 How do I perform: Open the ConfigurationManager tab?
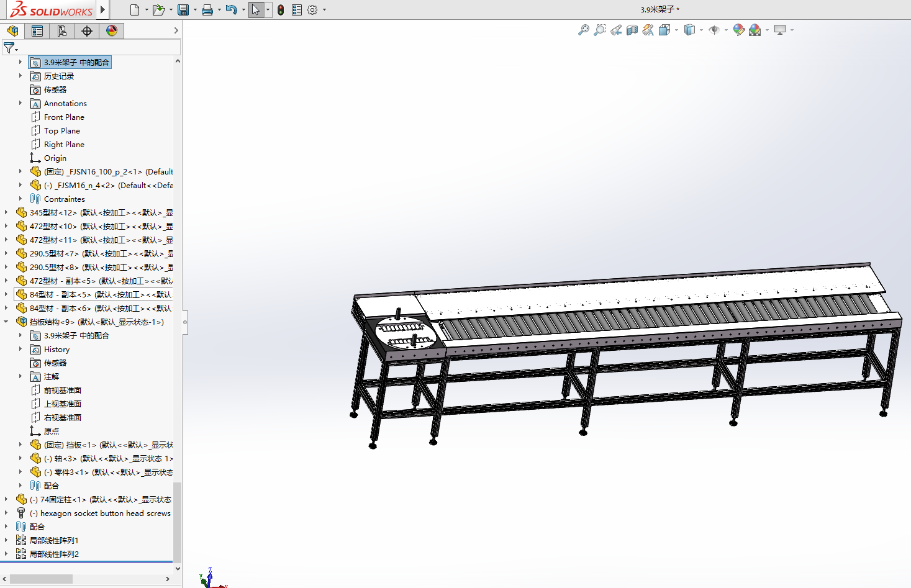[62, 31]
